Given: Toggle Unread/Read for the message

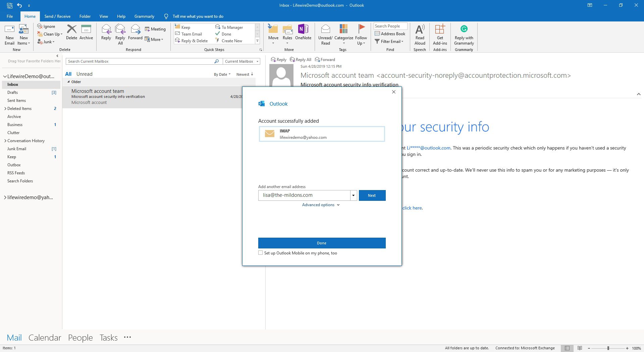Looking at the screenshot, I should (325, 35).
